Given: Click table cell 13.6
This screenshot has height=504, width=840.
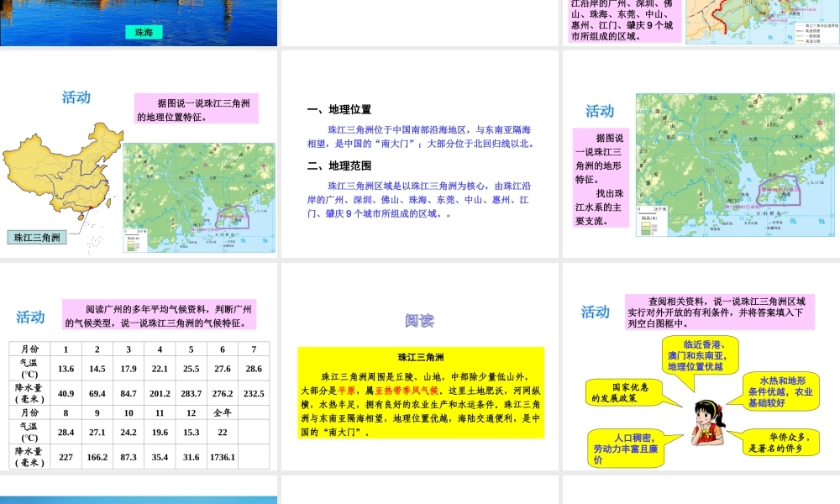Looking at the screenshot, I should point(66,369).
